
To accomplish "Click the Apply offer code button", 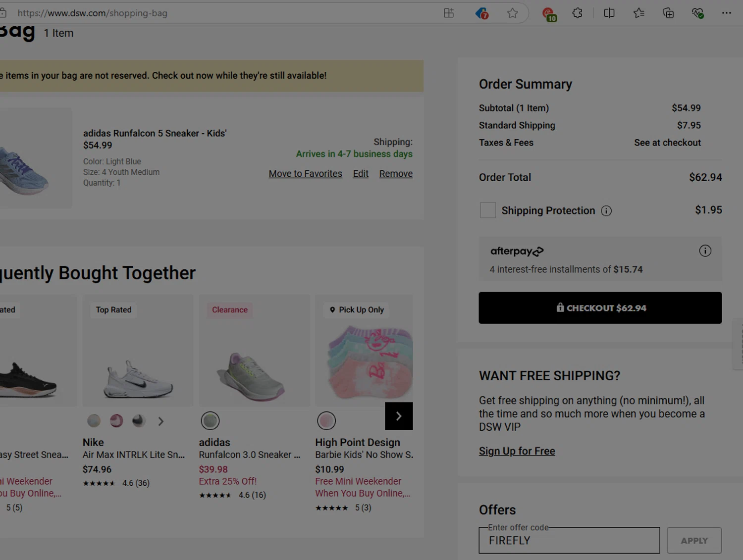I will (694, 540).
